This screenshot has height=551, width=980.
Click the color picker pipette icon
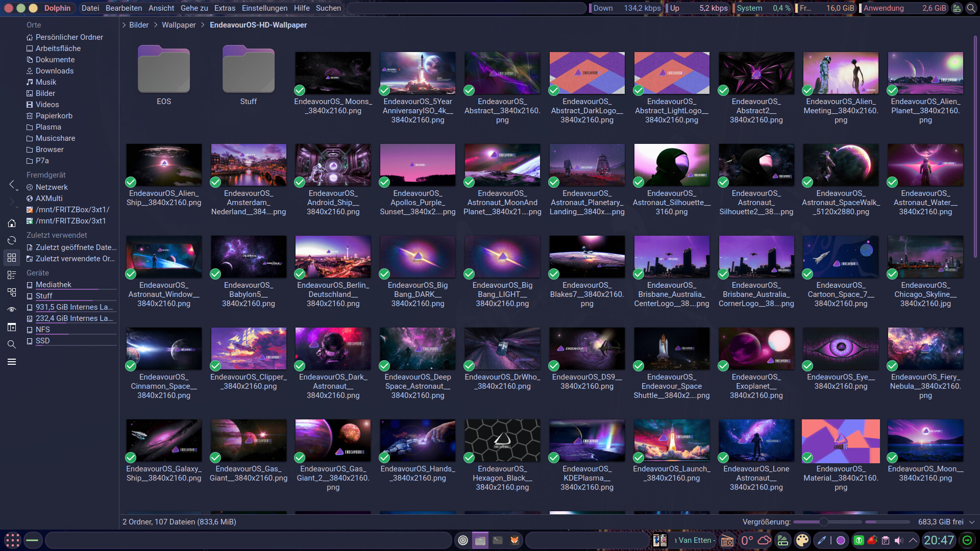coord(822,540)
